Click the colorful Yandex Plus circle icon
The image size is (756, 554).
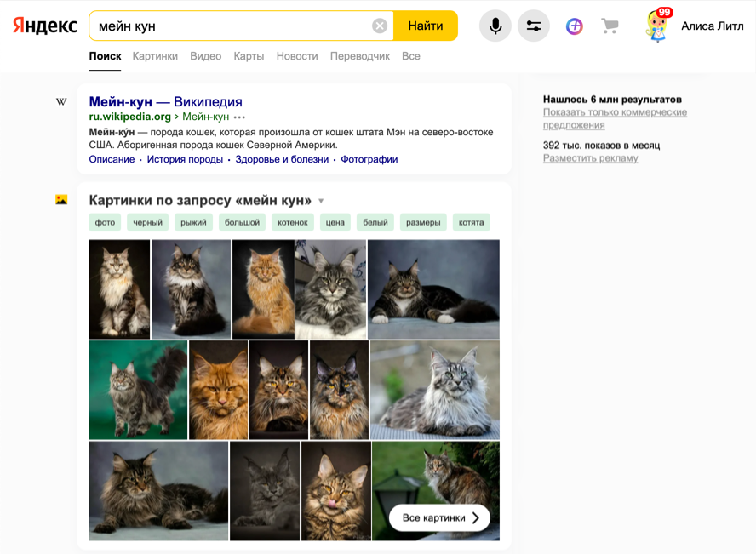click(x=575, y=26)
